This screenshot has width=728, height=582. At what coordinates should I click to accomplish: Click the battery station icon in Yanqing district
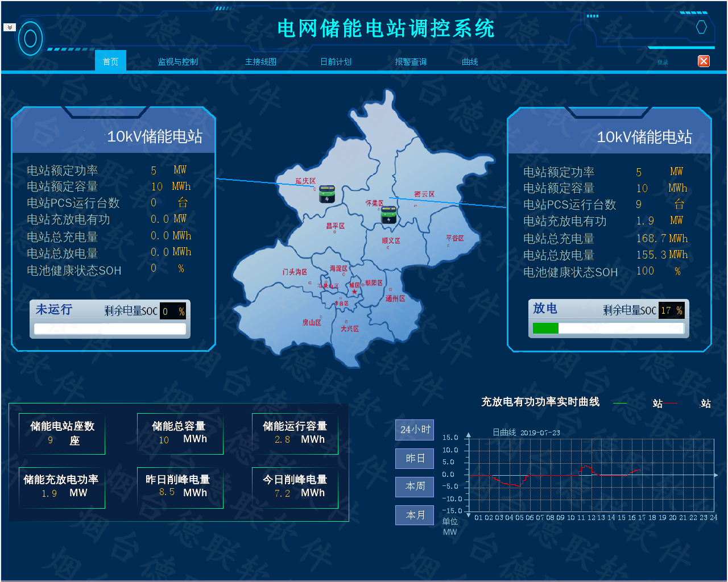click(326, 194)
